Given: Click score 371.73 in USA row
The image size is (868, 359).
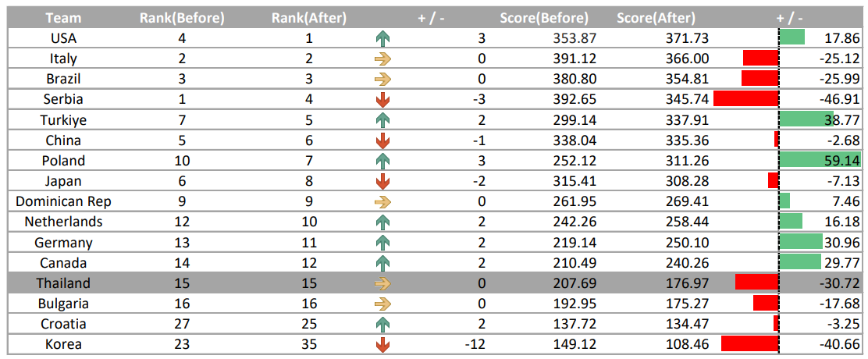Looking at the screenshot, I should click(687, 38).
